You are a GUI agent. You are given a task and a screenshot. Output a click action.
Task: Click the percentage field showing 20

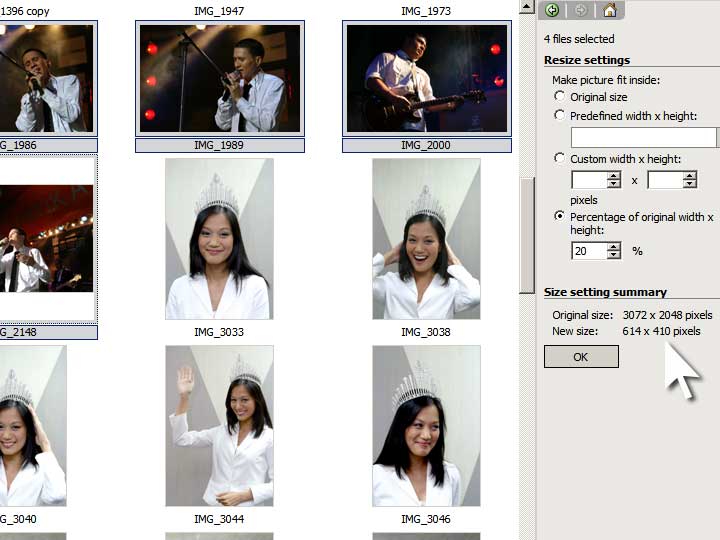[588, 251]
